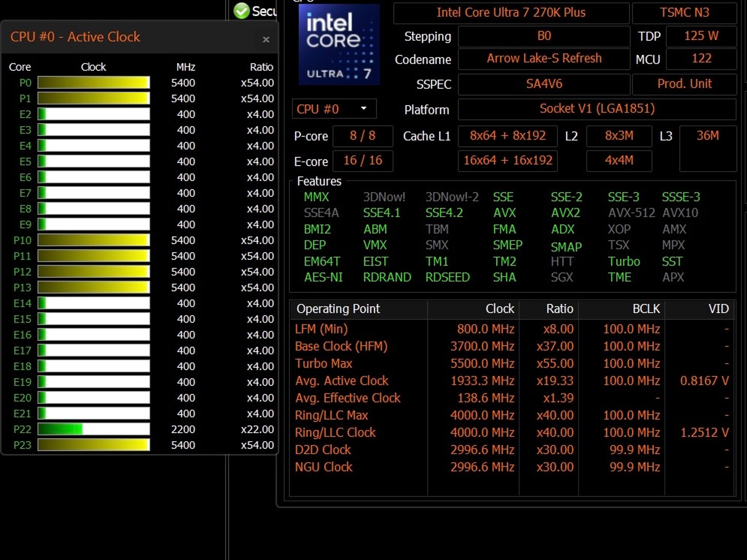This screenshot has width=747, height=560.
Task: Click the Stepping value B0
Action: click(x=544, y=36)
